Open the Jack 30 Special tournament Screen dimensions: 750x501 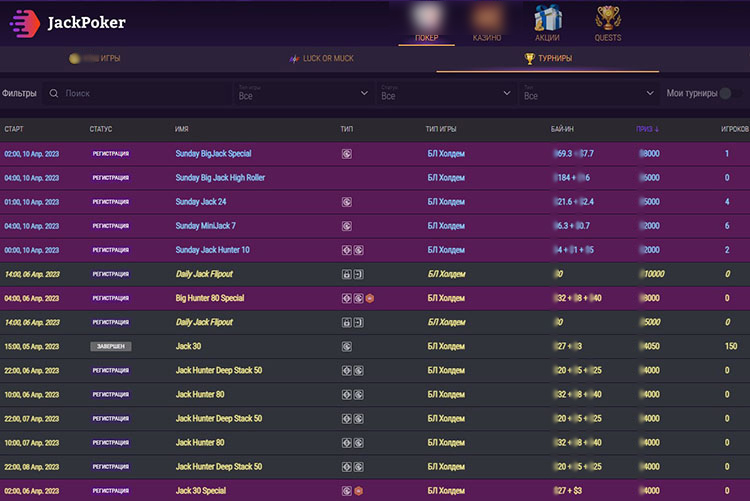click(x=201, y=491)
